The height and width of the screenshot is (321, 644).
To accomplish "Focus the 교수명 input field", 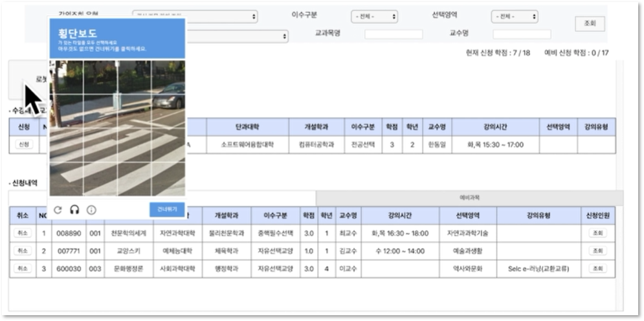I will point(522,34).
